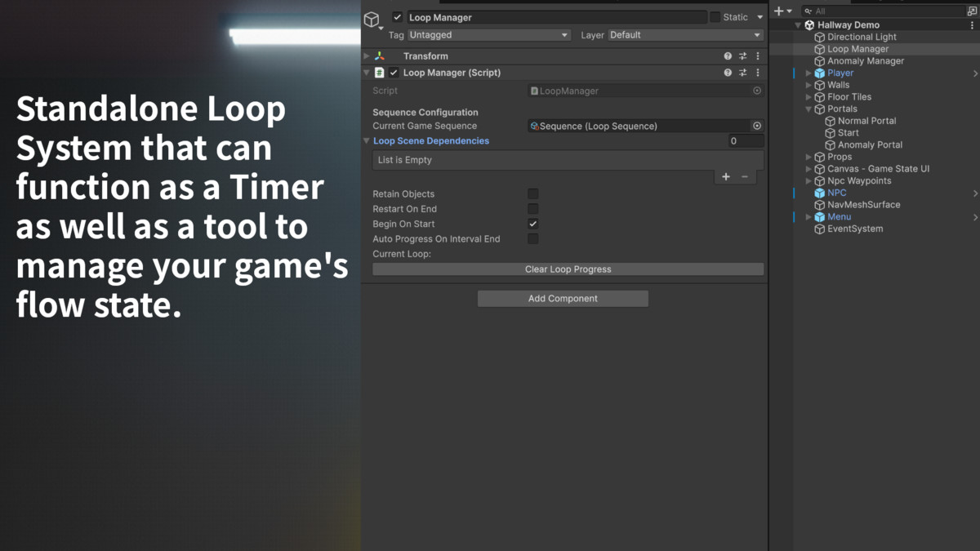This screenshot has width=980, height=551.
Task: Click the blue prefab cube icon beside Player
Action: tap(820, 73)
